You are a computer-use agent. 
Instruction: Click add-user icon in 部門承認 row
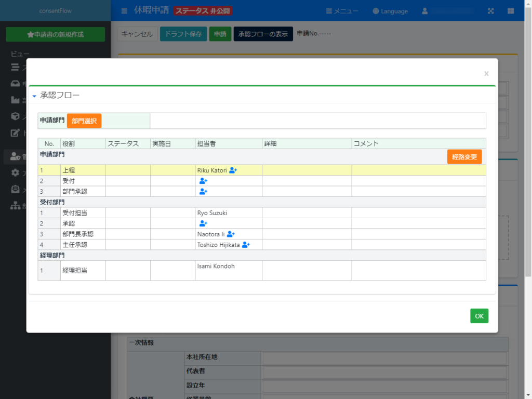coord(203,191)
